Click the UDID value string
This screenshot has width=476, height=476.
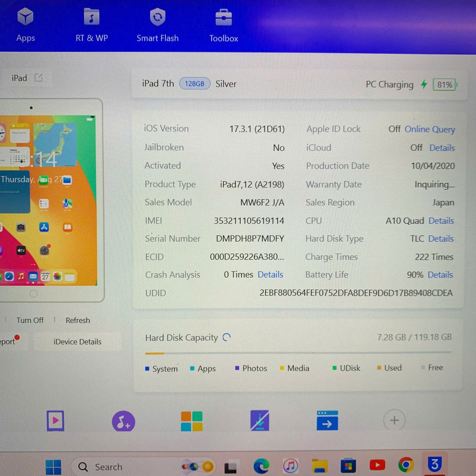pyautogui.click(x=356, y=293)
